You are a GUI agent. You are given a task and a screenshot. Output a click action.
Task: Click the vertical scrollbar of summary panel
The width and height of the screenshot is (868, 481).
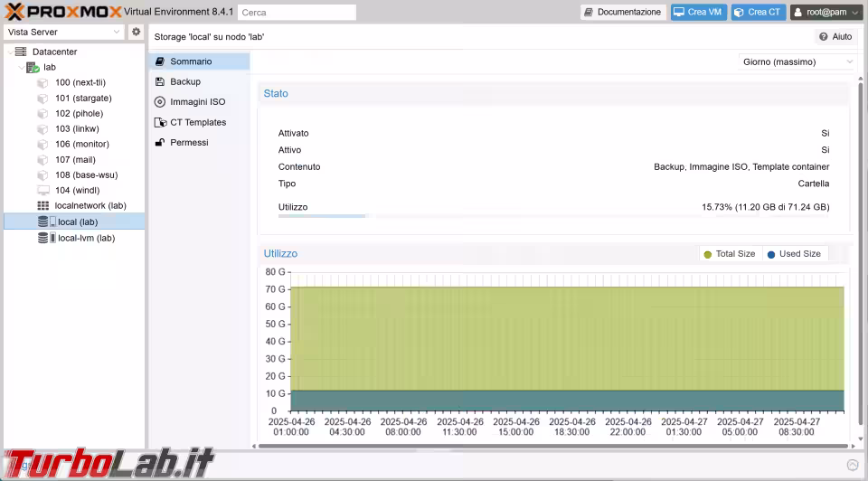[x=860, y=255]
